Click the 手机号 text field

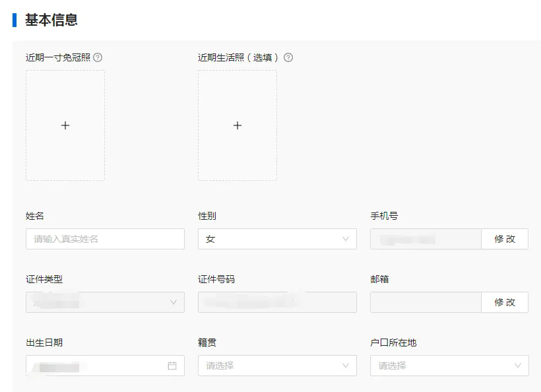coord(426,239)
